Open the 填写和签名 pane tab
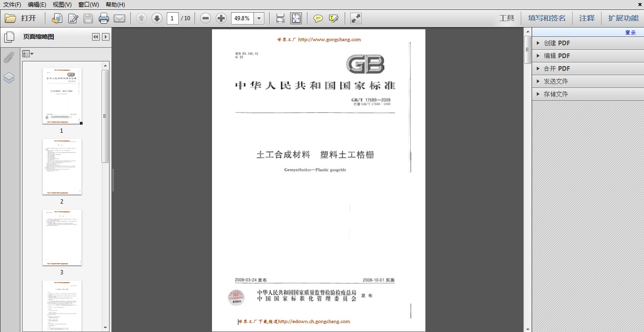Image resolution: width=644 pixels, height=332 pixels. (x=547, y=18)
